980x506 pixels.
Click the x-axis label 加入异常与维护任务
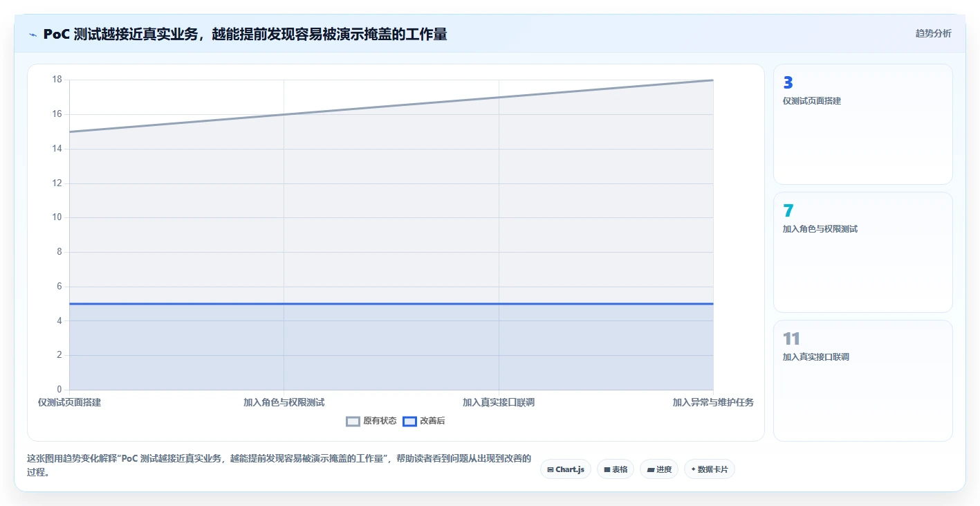(713, 402)
